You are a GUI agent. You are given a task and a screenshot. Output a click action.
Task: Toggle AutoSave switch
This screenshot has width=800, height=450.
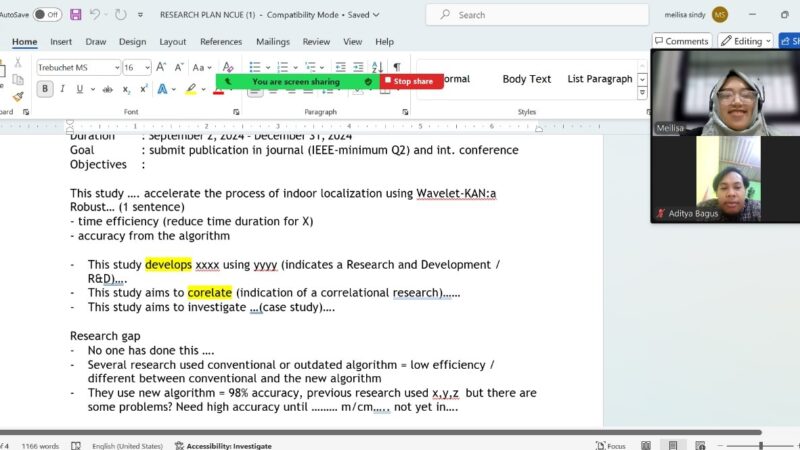pos(46,15)
